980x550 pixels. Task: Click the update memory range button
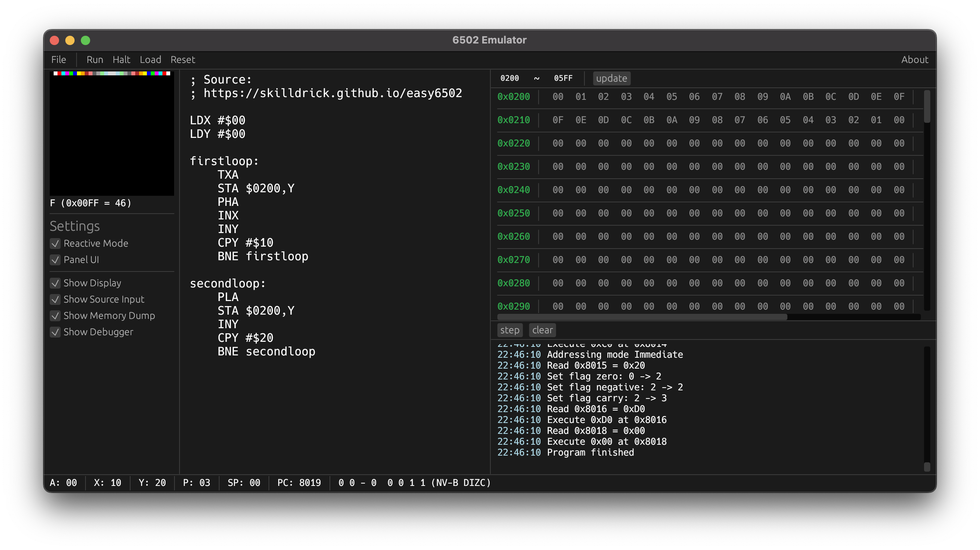(611, 78)
